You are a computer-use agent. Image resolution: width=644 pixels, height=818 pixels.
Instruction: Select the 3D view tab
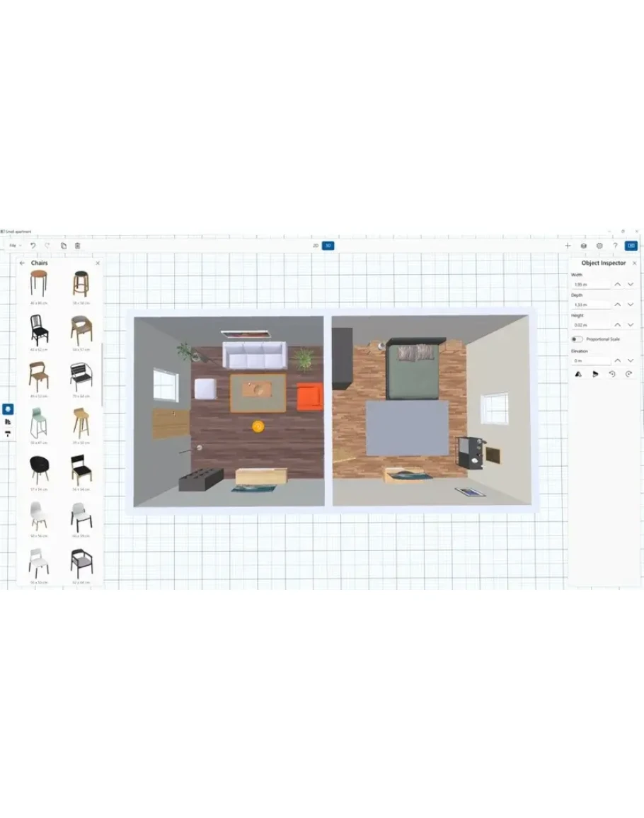[328, 246]
